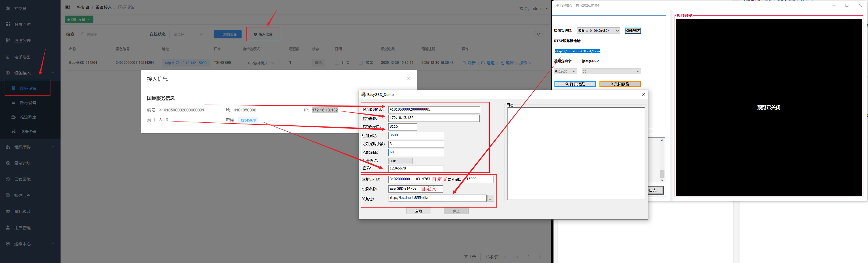Select 国标设备 submenu item
Viewport: 868px width, 263px height.
click(x=28, y=88)
